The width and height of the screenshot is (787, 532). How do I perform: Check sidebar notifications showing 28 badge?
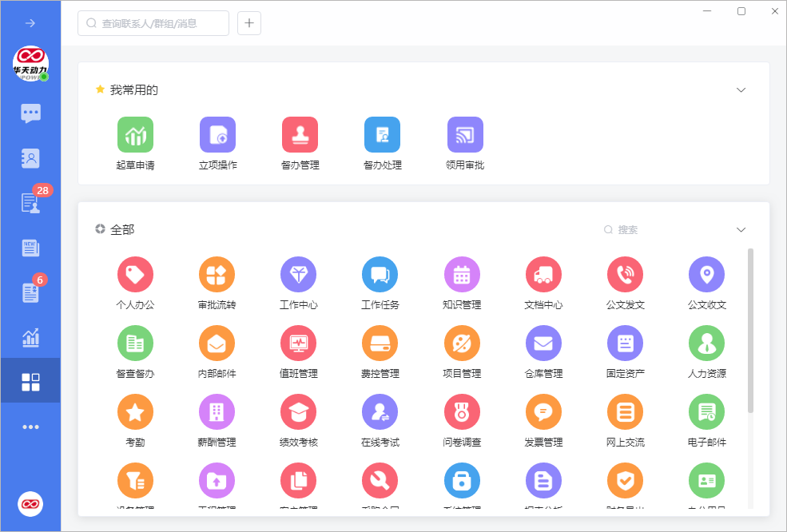pyautogui.click(x=30, y=202)
